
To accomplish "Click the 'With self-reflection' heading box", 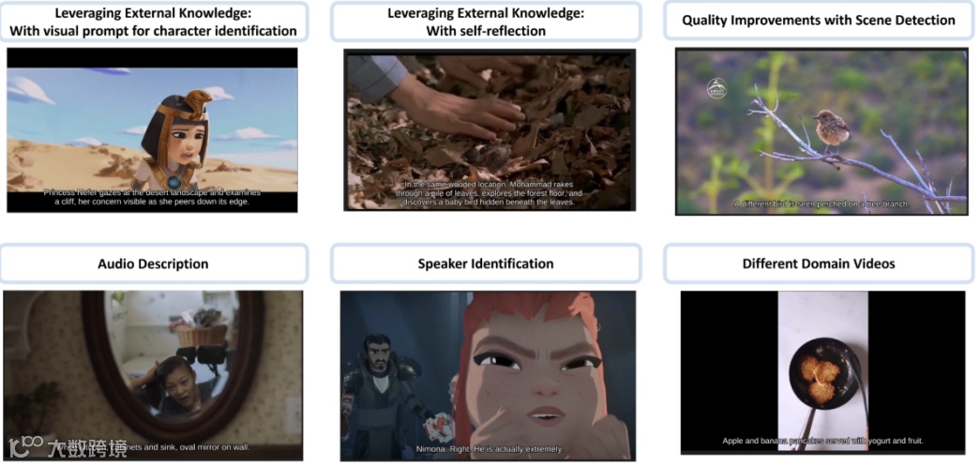I will click(x=486, y=22).
